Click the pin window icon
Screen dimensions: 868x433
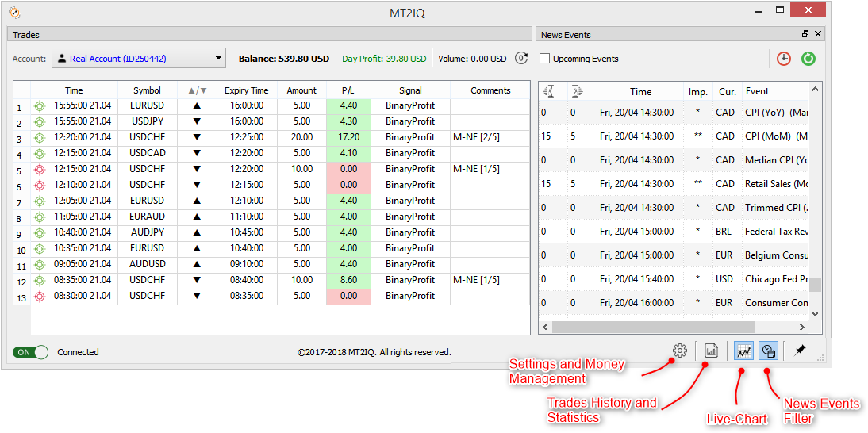(800, 350)
